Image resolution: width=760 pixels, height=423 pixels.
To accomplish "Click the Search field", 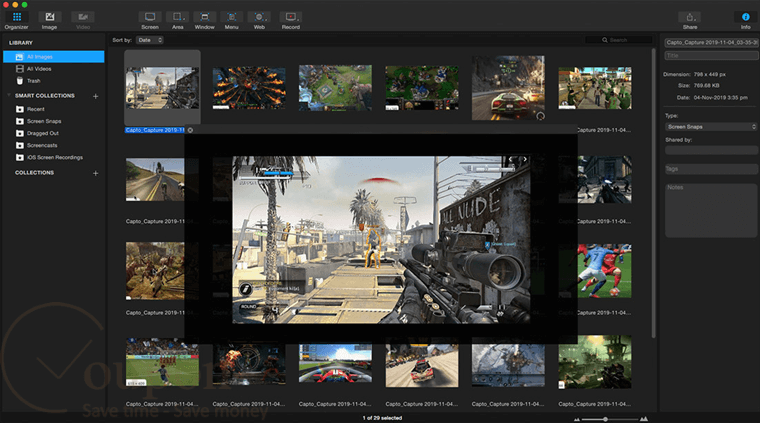I will point(618,40).
